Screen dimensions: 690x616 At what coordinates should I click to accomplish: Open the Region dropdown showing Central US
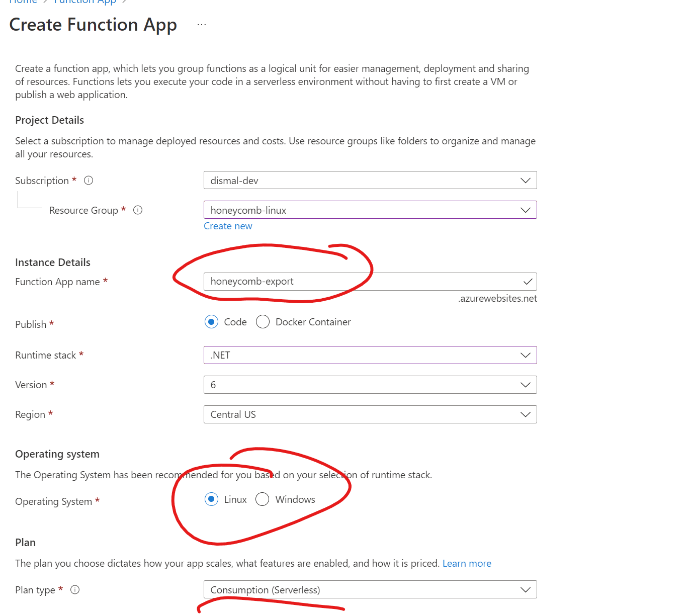(370, 414)
